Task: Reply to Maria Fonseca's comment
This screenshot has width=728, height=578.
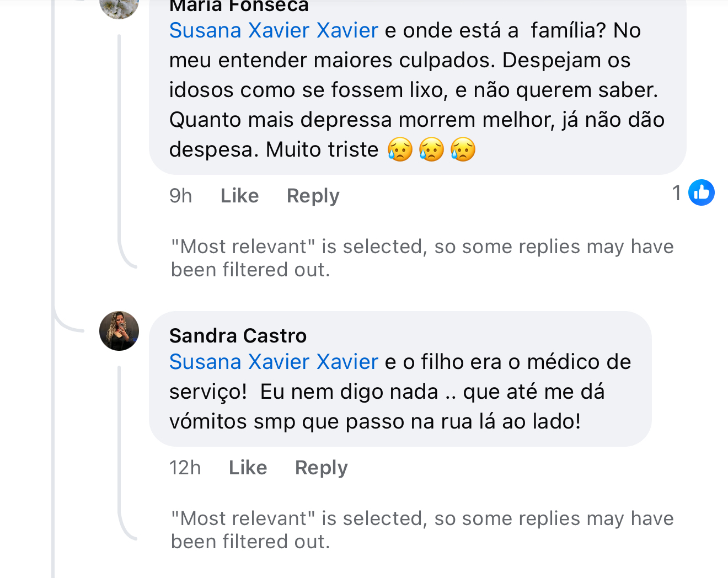Action: click(313, 196)
